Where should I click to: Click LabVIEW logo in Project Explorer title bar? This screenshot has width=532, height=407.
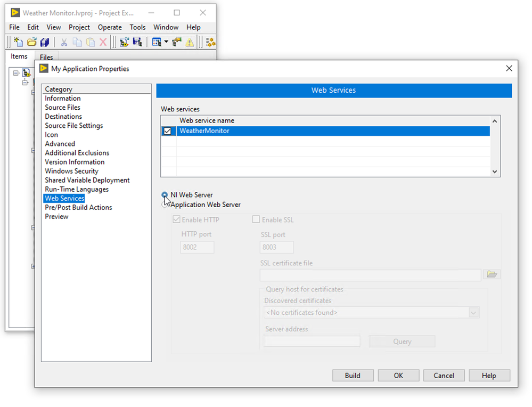pyautogui.click(x=15, y=13)
